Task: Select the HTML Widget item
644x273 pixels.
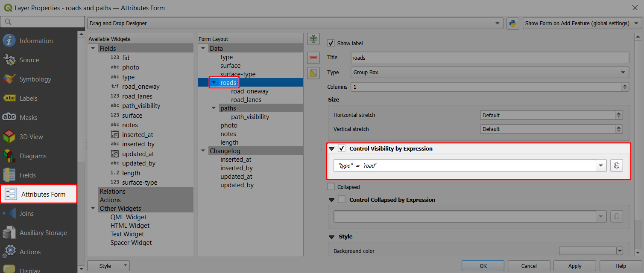Action: point(130,226)
